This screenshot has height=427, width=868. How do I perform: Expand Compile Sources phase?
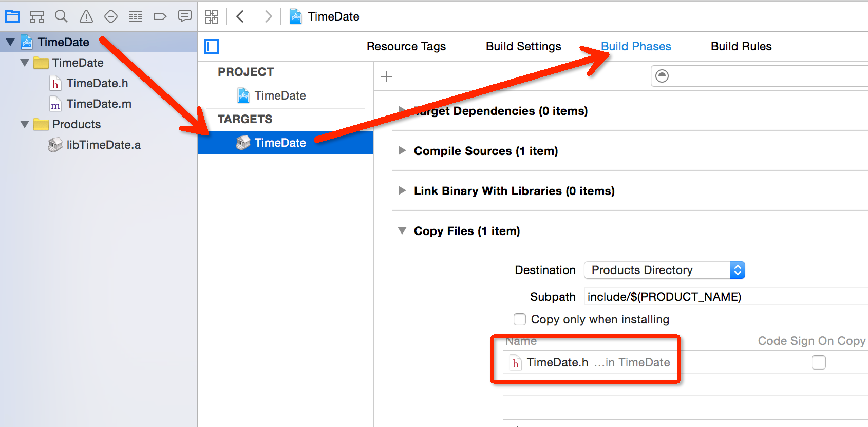click(x=402, y=150)
